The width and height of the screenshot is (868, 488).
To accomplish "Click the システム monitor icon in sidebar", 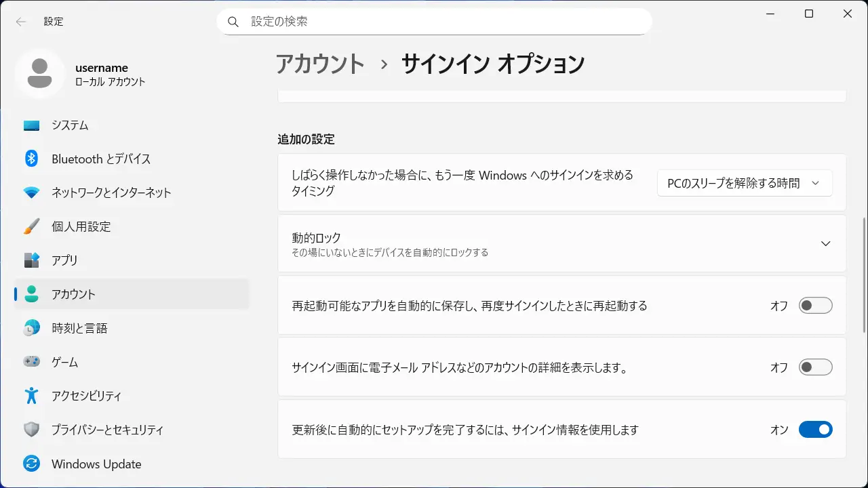I will pos(31,125).
